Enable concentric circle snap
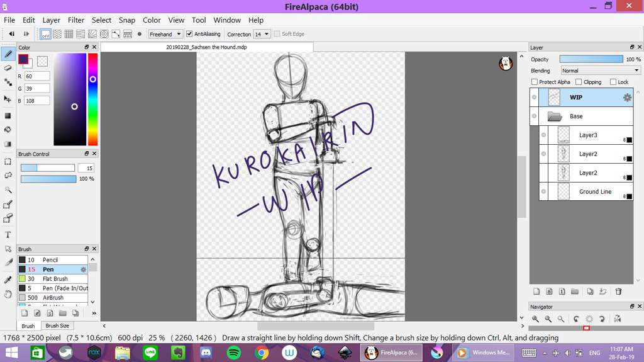 click(104, 34)
